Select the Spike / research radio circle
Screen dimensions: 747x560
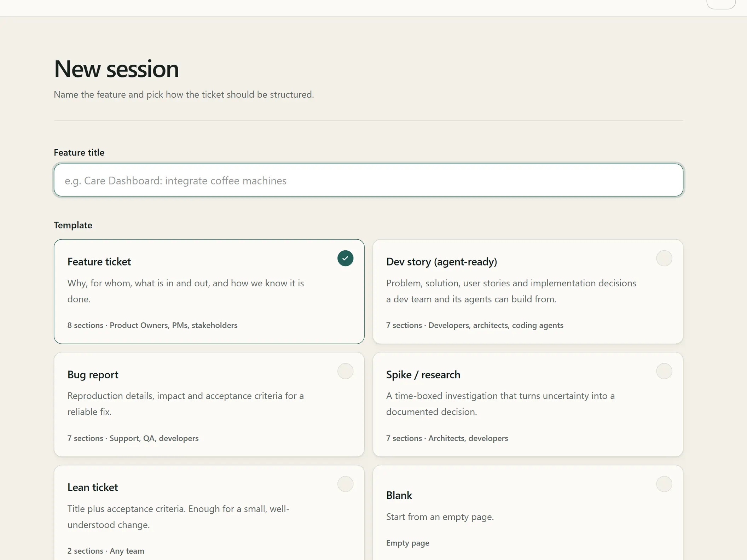(664, 371)
